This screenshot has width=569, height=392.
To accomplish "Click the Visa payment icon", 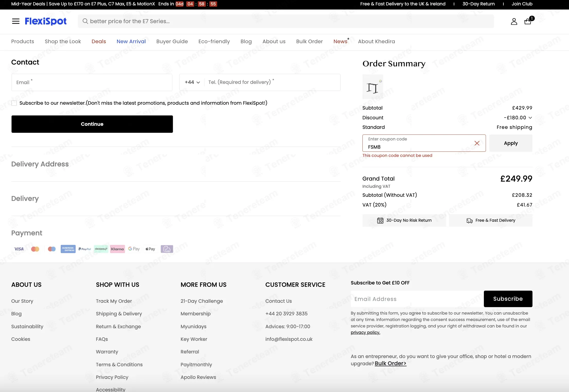I will 19,249.
